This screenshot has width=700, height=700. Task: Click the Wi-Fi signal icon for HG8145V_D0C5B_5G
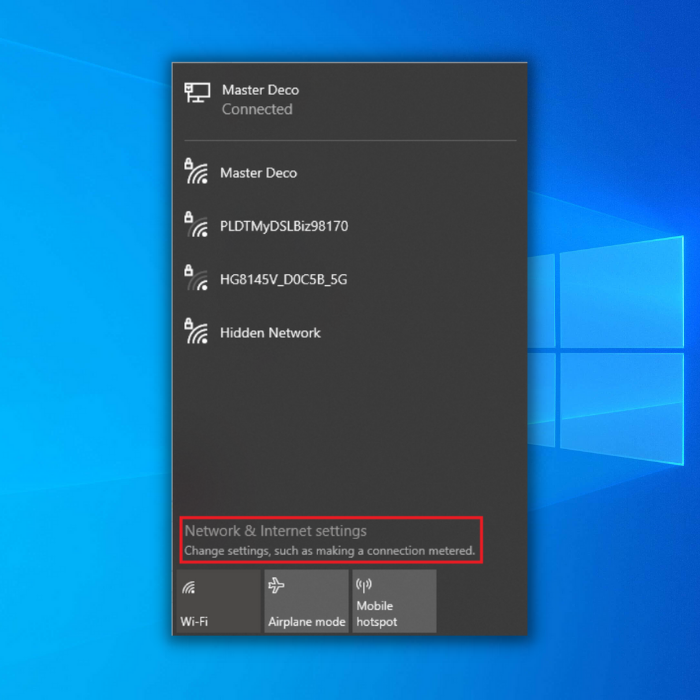click(x=196, y=278)
